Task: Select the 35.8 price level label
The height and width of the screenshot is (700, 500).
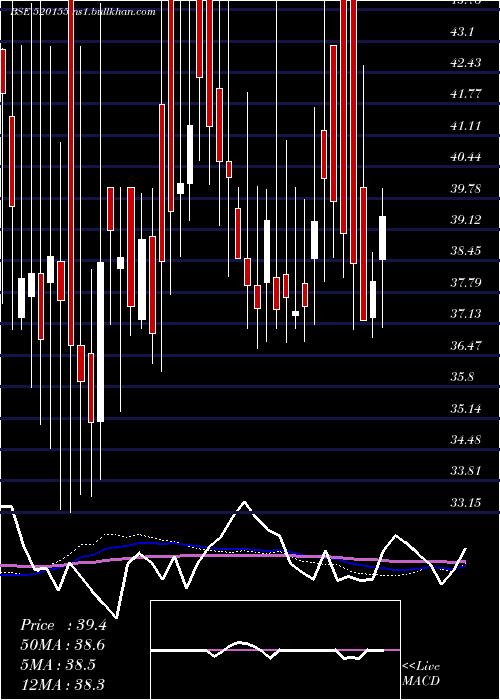Action: pyautogui.click(x=462, y=377)
